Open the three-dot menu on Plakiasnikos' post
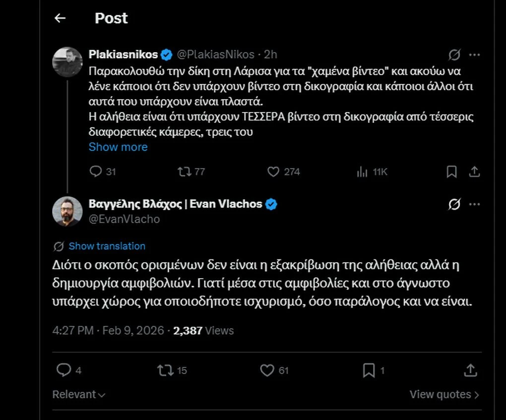The width and height of the screenshot is (506, 420). (x=474, y=55)
